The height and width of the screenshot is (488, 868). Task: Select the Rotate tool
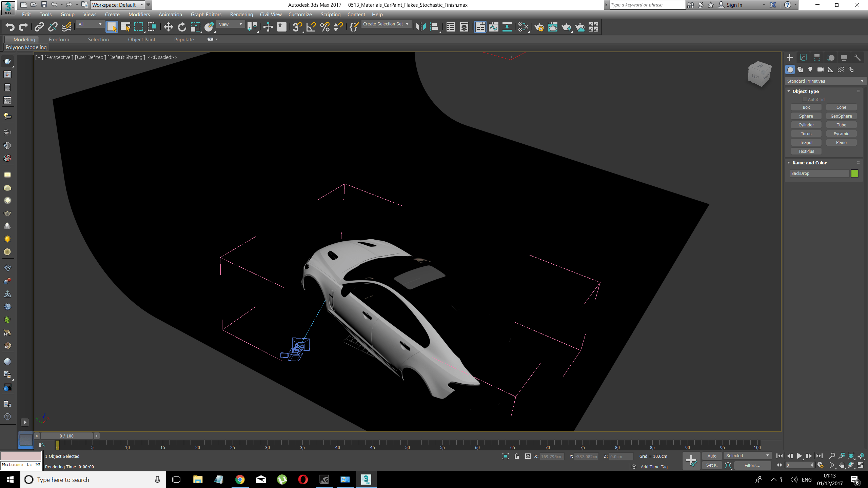click(x=182, y=27)
